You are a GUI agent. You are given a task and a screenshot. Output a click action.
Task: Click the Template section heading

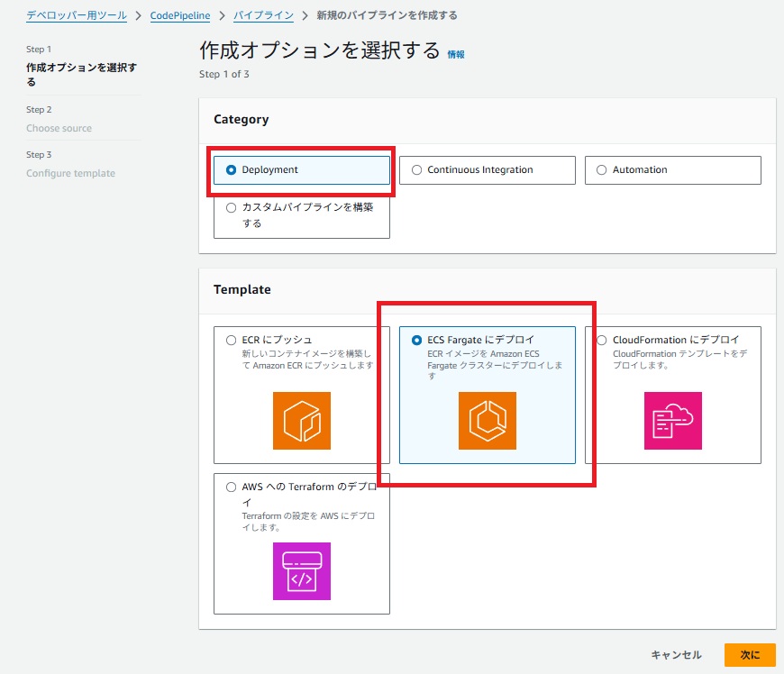(242, 289)
